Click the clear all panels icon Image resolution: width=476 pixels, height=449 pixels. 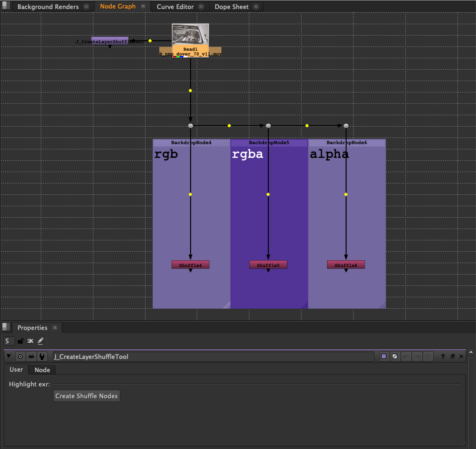[30, 341]
